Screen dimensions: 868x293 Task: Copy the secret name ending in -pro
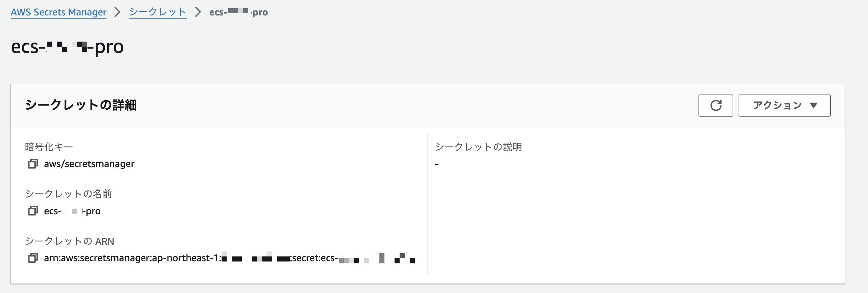tap(33, 211)
